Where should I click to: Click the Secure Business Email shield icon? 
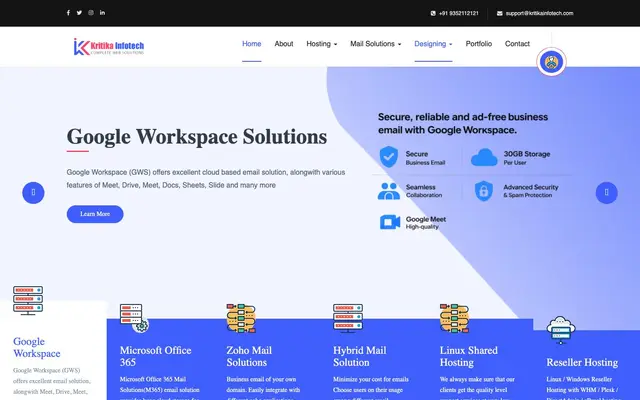tap(389, 157)
